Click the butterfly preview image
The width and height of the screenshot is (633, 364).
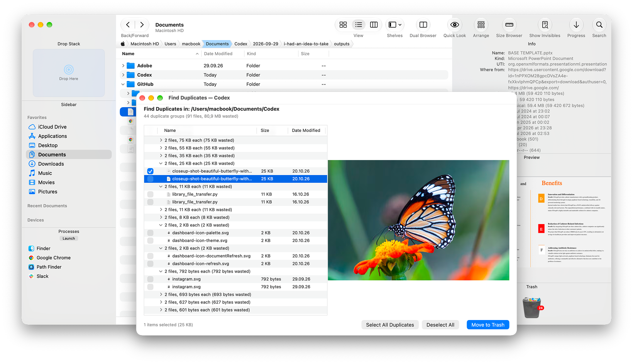pos(418,220)
